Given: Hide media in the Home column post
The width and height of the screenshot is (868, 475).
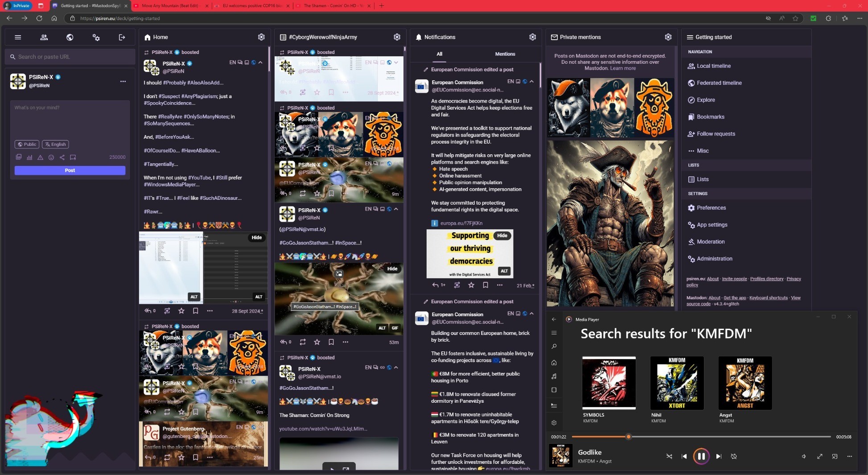Looking at the screenshot, I should tap(257, 238).
